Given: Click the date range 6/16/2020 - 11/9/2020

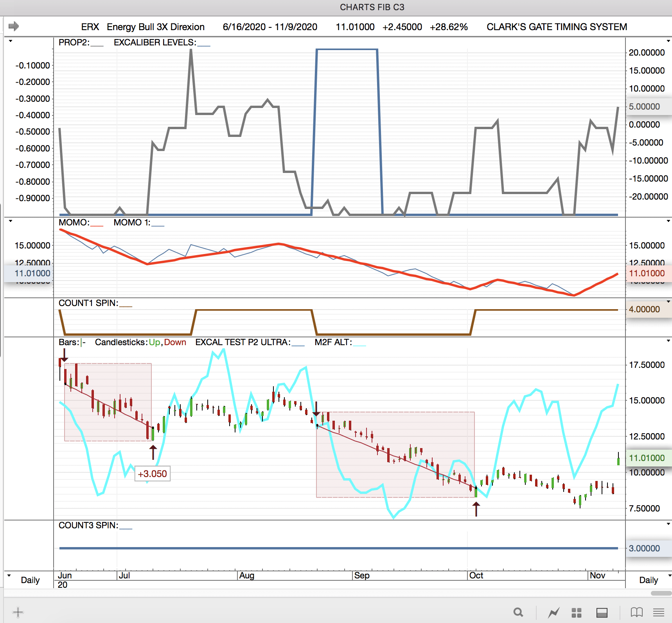Looking at the screenshot, I should (x=270, y=27).
